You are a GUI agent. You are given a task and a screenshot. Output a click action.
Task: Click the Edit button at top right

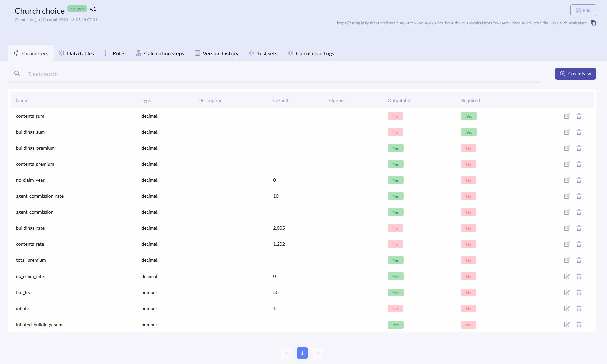(x=583, y=10)
